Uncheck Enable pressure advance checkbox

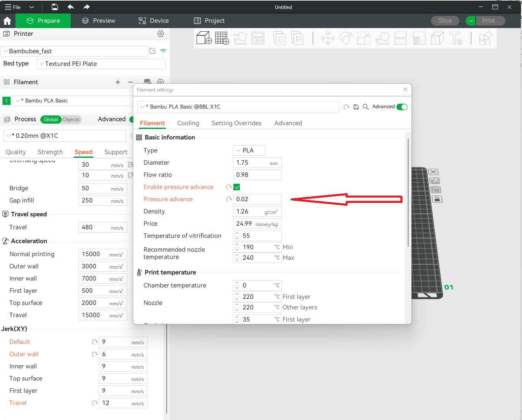(x=237, y=187)
